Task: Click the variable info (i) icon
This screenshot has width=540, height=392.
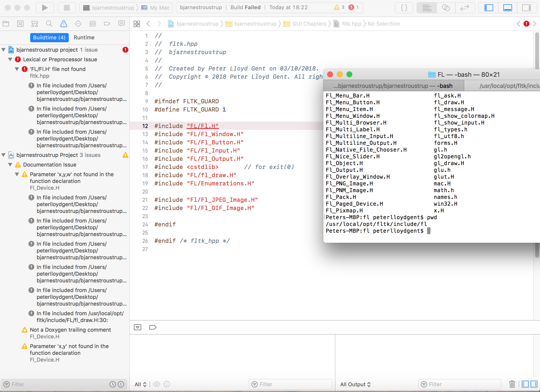Action: [x=167, y=384]
